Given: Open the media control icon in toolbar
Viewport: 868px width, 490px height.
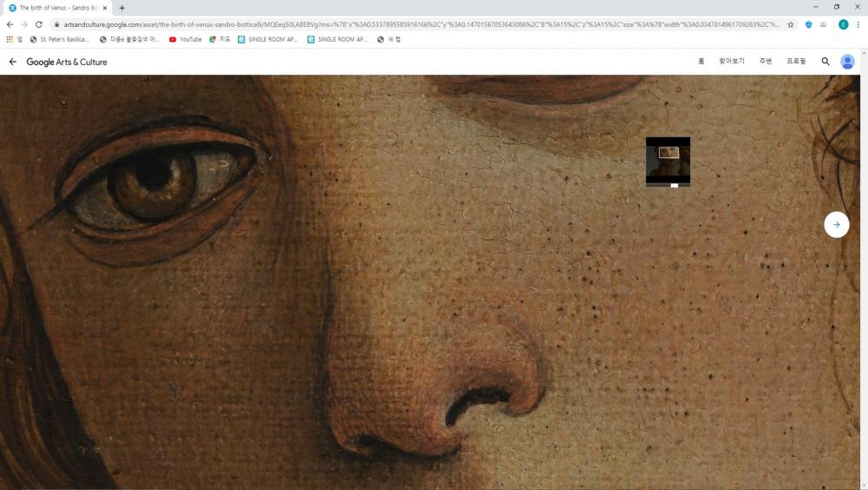Looking at the screenshot, I should (823, 24).
